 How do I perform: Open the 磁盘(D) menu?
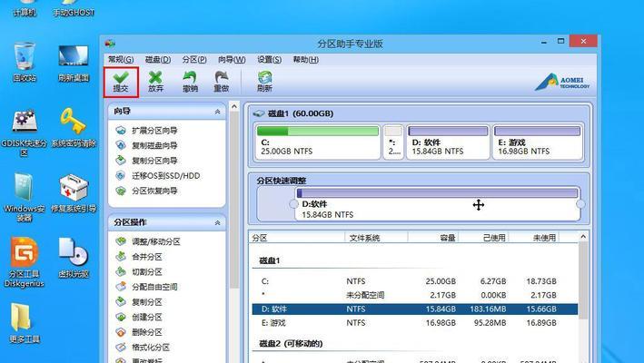tap(158, 60)
